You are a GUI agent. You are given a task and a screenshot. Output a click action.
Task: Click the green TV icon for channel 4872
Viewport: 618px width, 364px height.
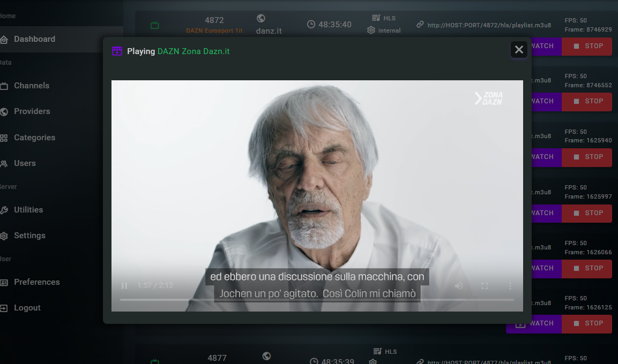155,26
